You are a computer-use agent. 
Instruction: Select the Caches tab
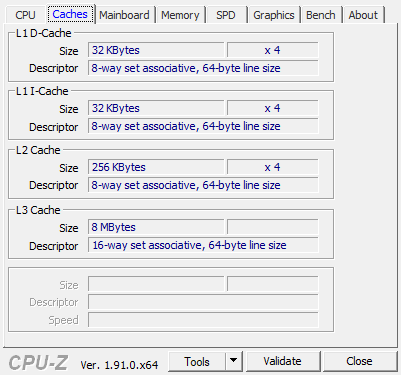tap(70, 14)
